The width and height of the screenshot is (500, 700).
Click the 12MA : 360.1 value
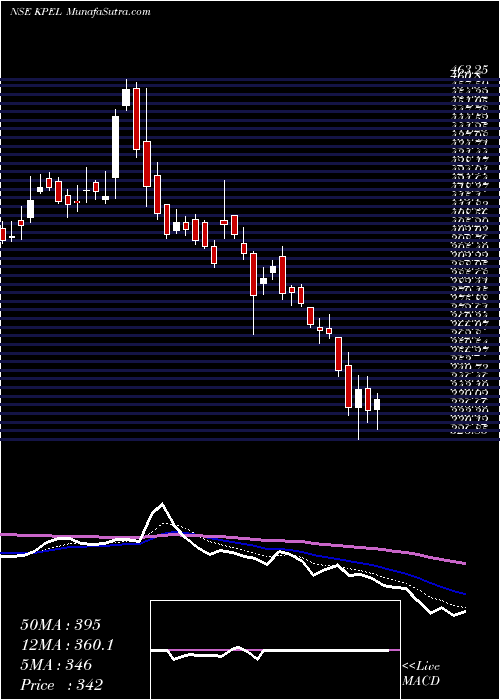coord(67,645)
